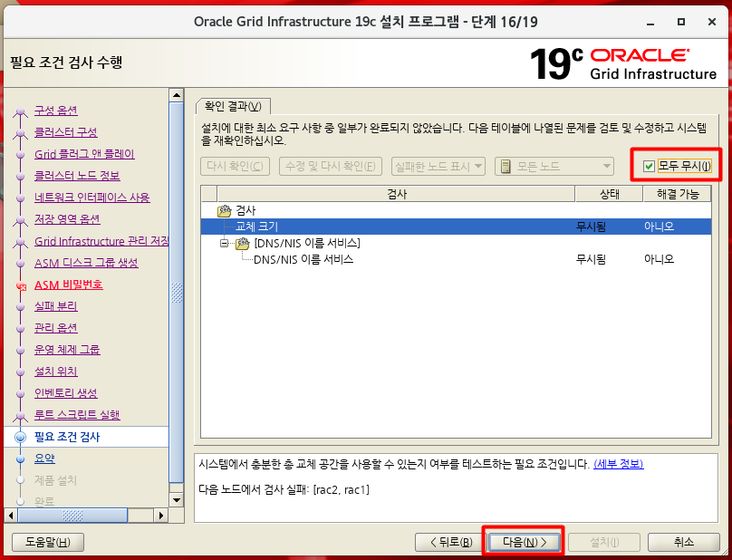Go to the 클러스터 구성 step
Image resolution: width=732 pixels, height=560 pixels.
click(66, 132)
